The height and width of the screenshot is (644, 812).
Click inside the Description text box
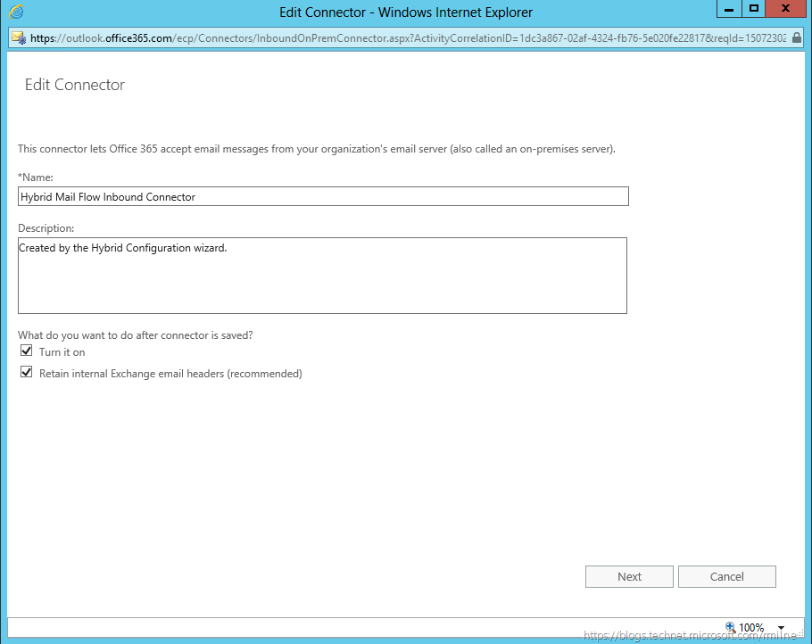323,276
